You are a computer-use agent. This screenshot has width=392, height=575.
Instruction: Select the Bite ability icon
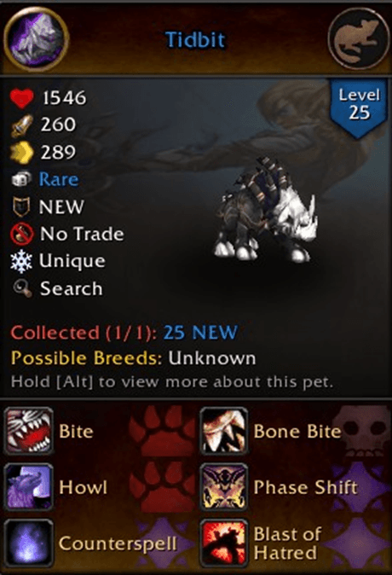(x=29, y=431)
